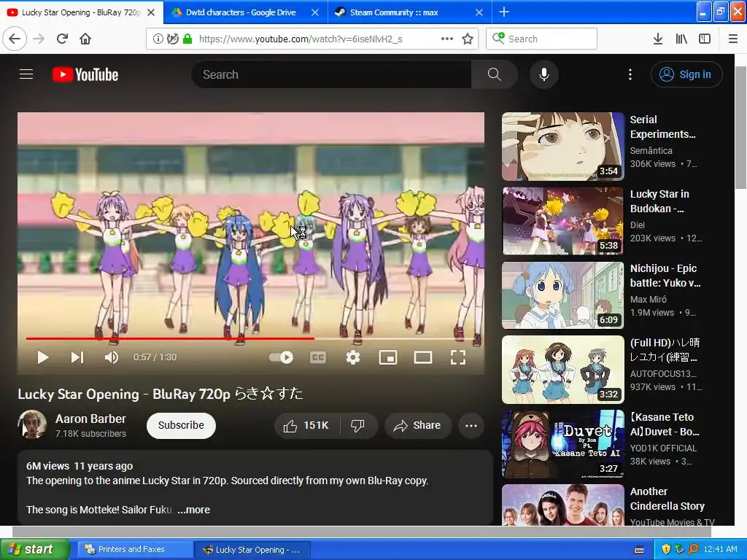This screenshot has width=747, height=560.
Task: Open YouTube settings vertical dots menu
Action: (630, 74)
